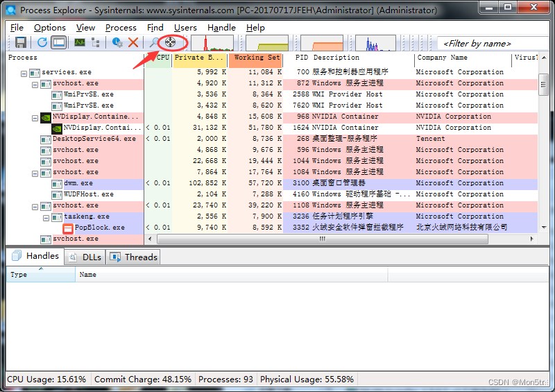Open the Options menu
555x392 pixels.
coord(49,28)
